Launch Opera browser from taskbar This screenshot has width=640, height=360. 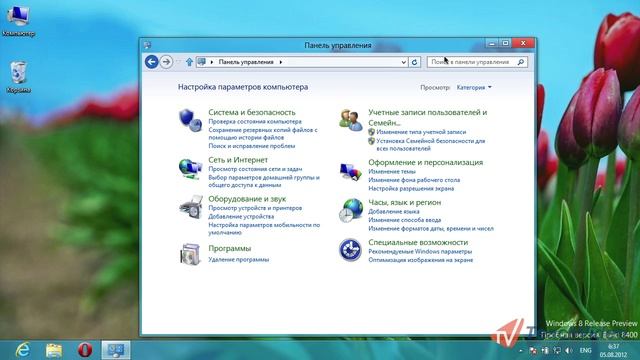point(85,350)
